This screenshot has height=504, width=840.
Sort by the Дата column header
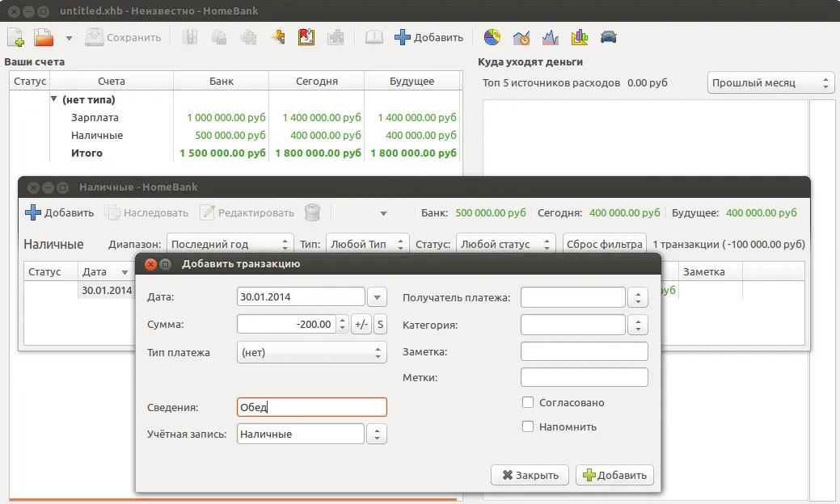pyautogui.click(x=105, y=272)
